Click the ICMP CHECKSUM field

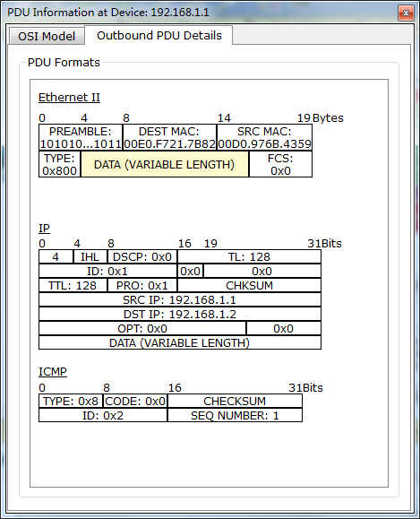(235, 402)
